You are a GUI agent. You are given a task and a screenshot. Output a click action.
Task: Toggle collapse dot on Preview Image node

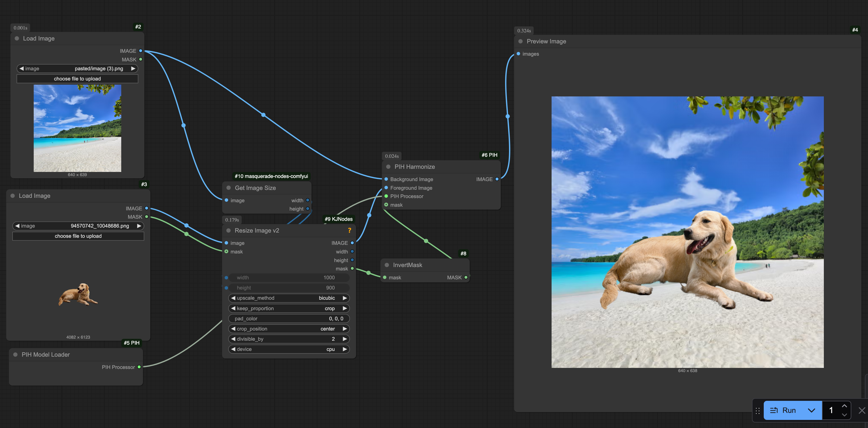520,42
